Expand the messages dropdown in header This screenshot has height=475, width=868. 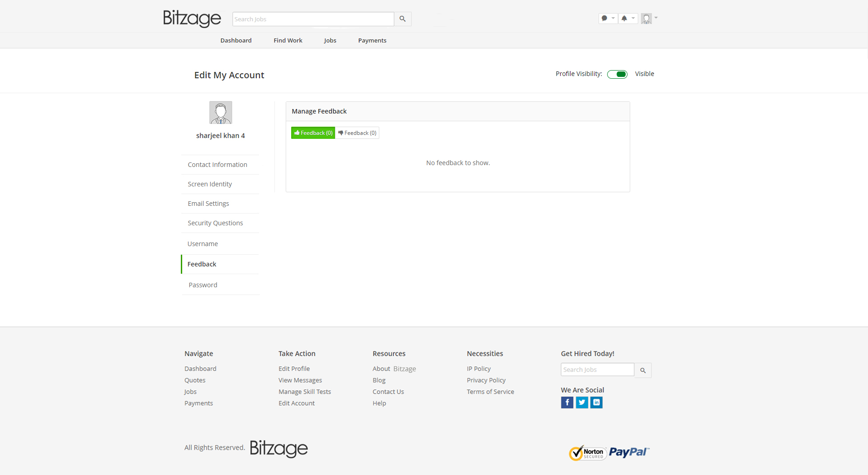click(608, 19)
